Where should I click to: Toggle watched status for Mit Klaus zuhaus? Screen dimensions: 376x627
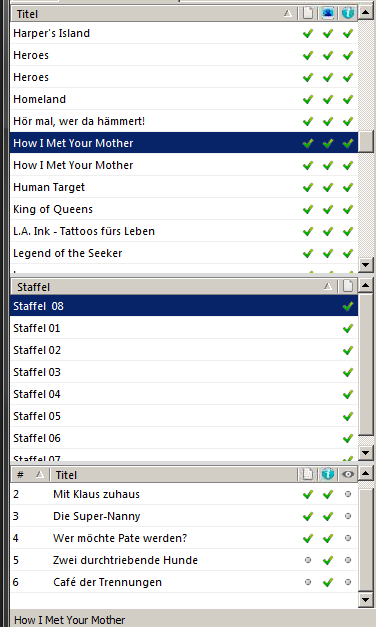348,494
